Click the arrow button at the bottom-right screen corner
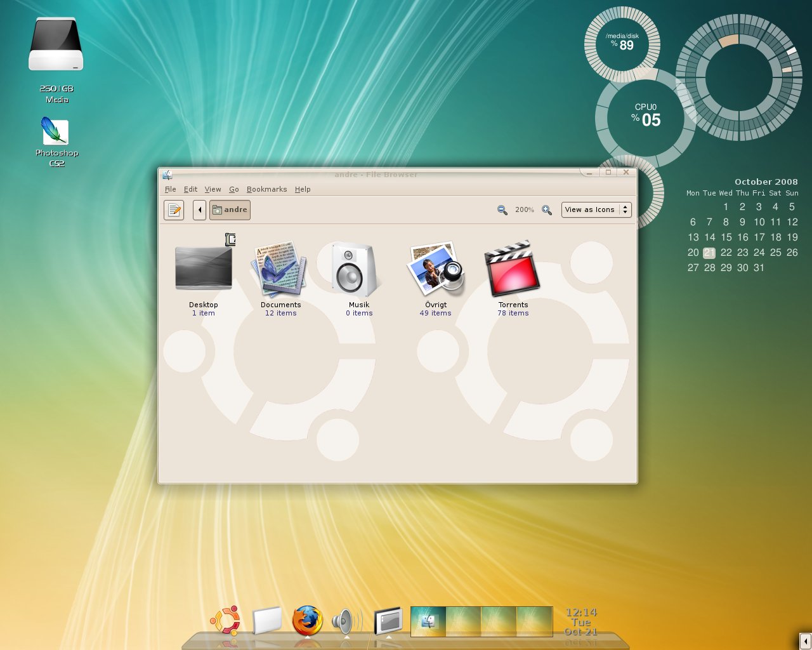This screenshot has width=812, height=650. (x=804, y=641)
